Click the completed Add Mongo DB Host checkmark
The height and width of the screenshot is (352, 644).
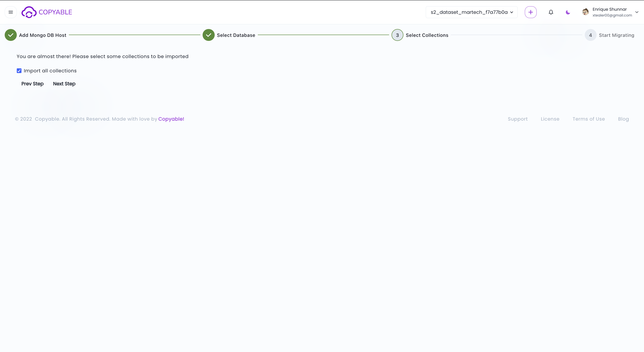click(x=11, y=35)
